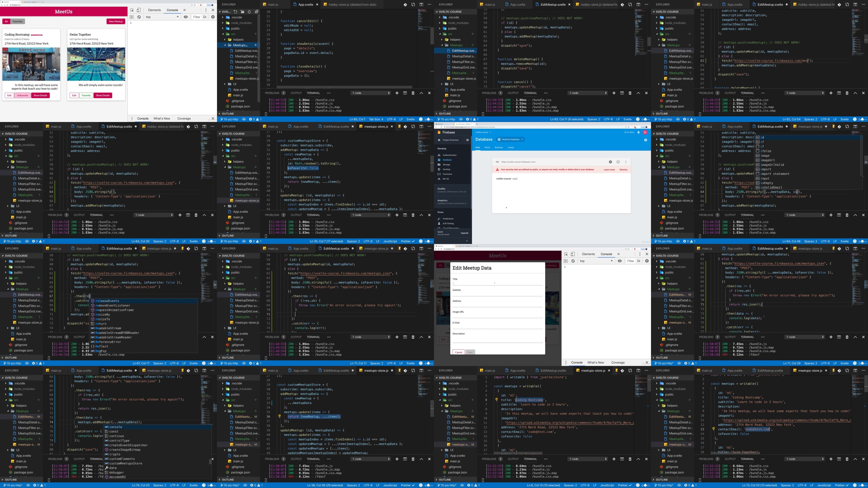
Task: Click Refresh Explorer icon in SVEL explorer header
Action: 249,11
